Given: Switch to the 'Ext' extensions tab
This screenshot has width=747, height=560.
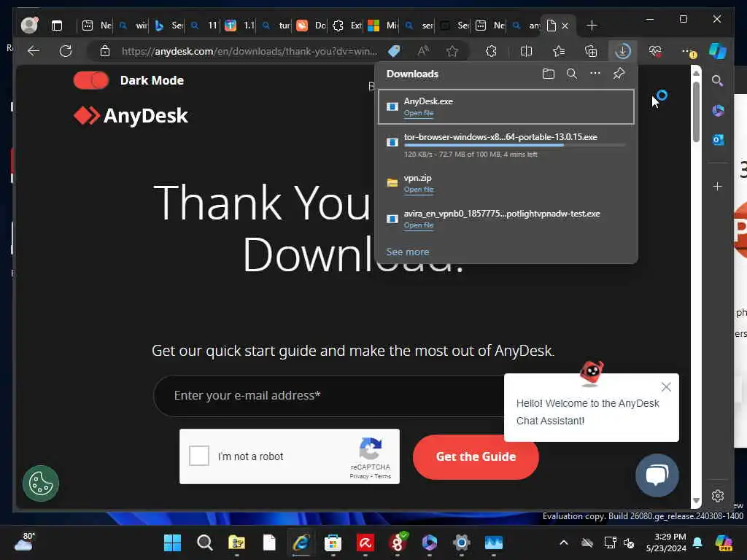Looking at the screenshot, I should 347,26.
